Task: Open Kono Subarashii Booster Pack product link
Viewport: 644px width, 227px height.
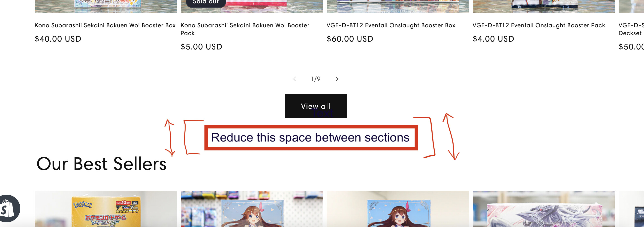Action: [x=245, y=29]
